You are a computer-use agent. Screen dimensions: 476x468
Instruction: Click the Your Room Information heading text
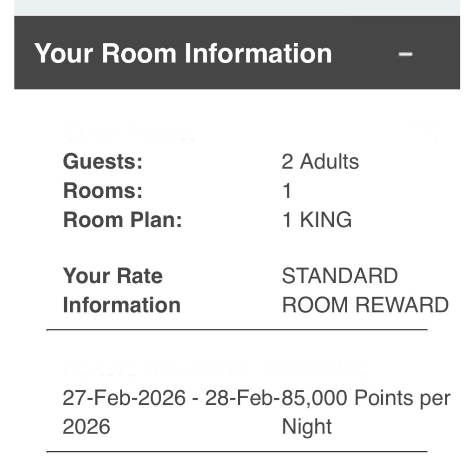tap(183, 53)
